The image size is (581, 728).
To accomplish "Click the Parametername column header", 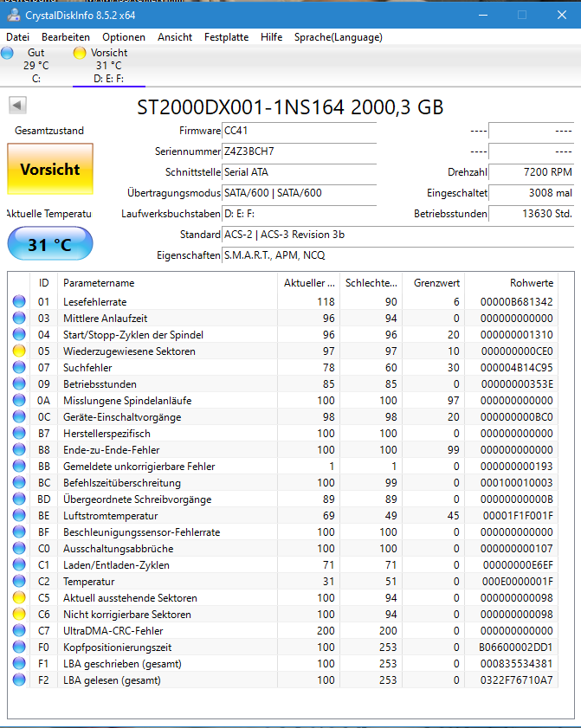I will click(x=167, y=283).
